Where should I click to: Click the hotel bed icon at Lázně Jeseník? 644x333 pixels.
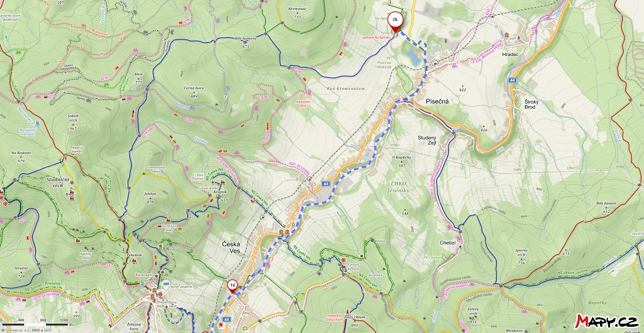165,283
